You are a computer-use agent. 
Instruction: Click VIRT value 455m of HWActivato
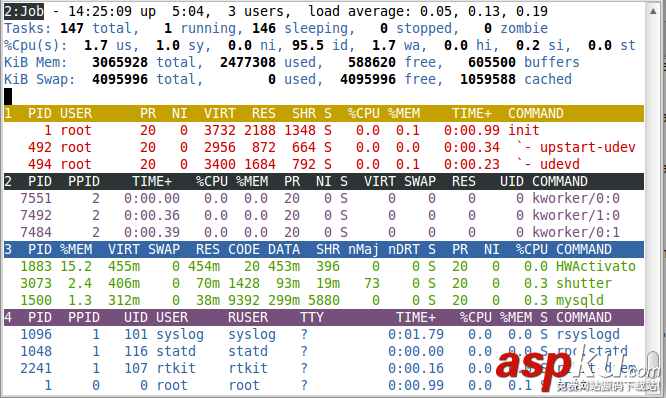pos(124,266)
